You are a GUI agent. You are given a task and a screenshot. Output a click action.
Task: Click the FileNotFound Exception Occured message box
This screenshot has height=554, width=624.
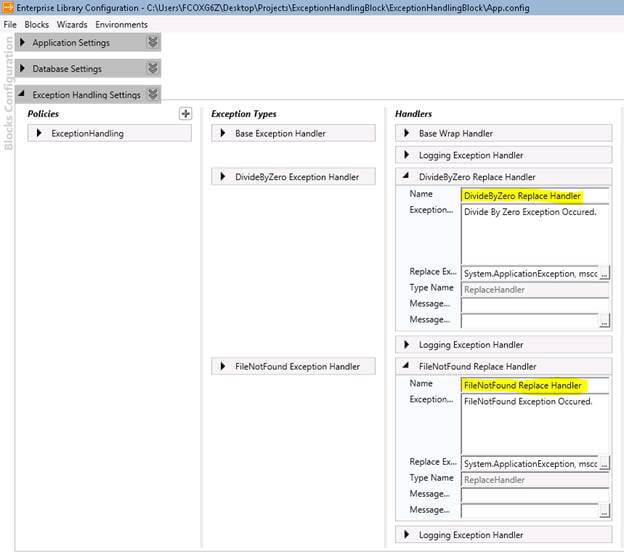(535, 424)
